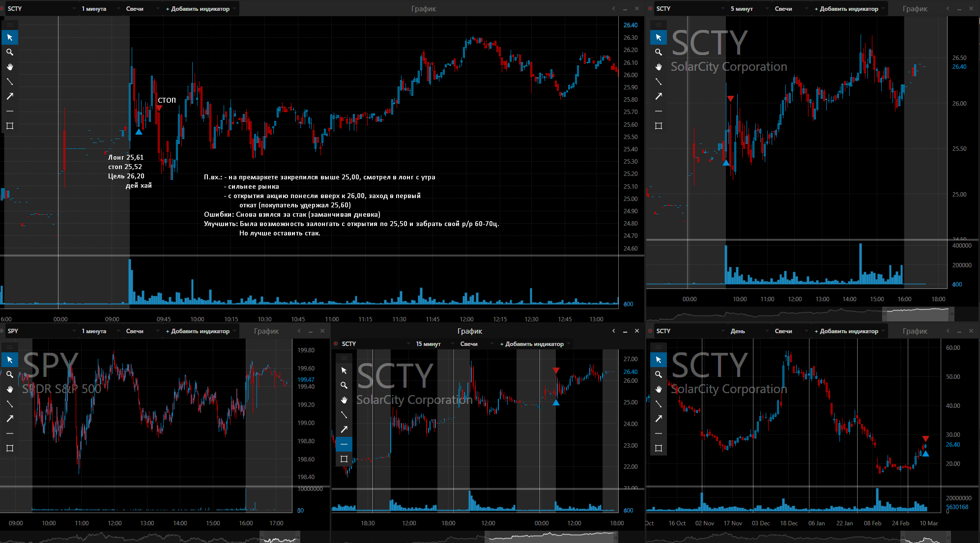This screenshot has height=543, width=980.
Task: Select the magnifier tool in SPY chart
Action: click(x=10, y=374)
